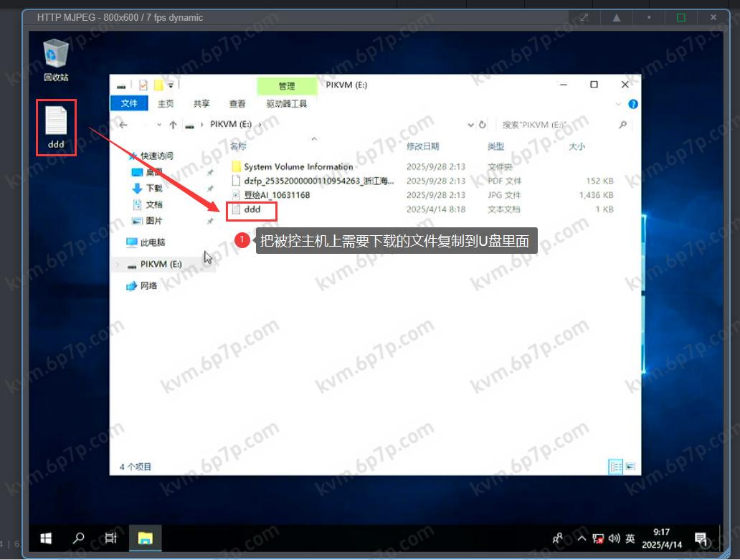The height and width of the screenshot is (560, 740).
Task: Open the address bar history dropdown
Action: point(470,125)
